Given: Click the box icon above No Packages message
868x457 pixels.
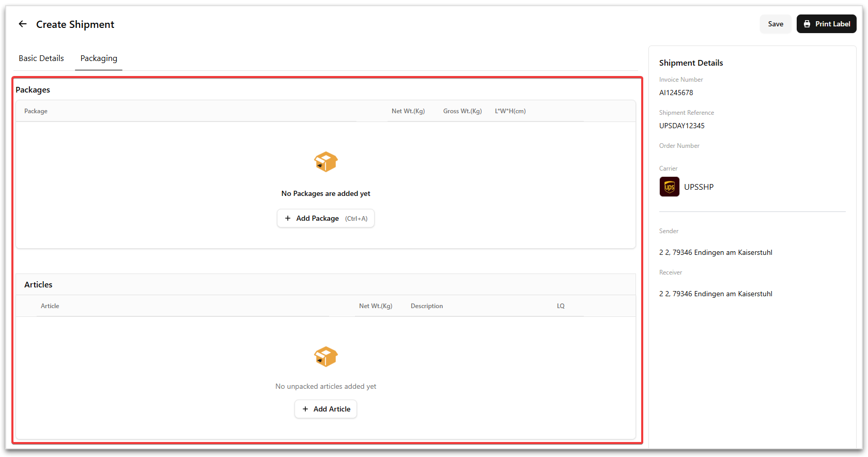Looking at the screenshot, I should click(x=326, y=162).
